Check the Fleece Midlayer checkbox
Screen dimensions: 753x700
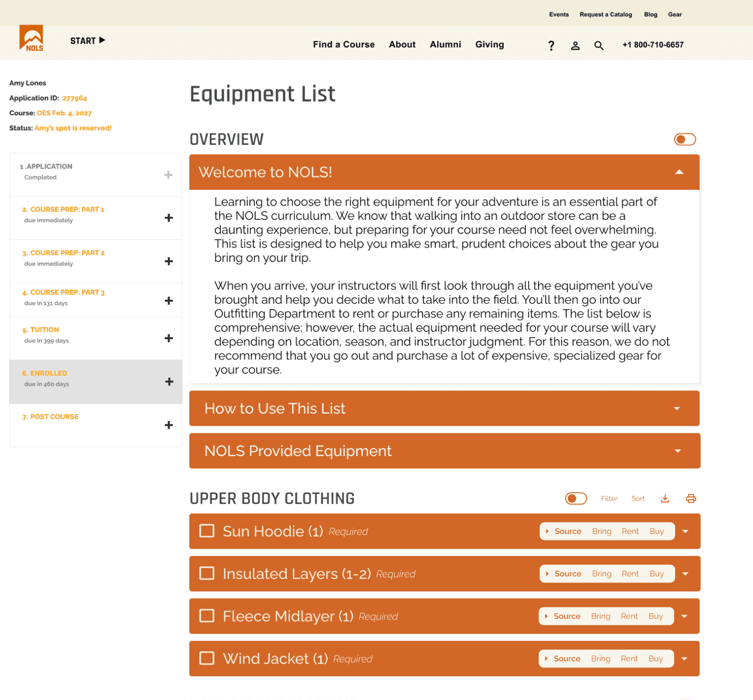point(206,616)
